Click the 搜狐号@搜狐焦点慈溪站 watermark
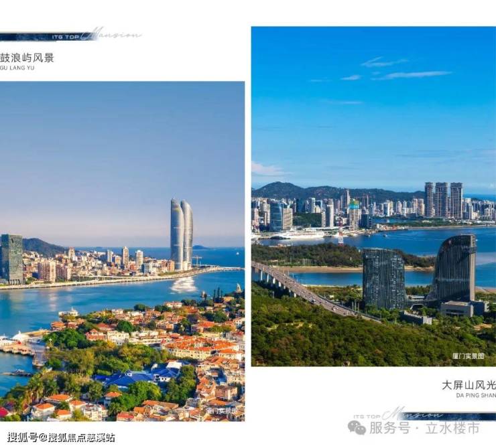 pos(61,437)
